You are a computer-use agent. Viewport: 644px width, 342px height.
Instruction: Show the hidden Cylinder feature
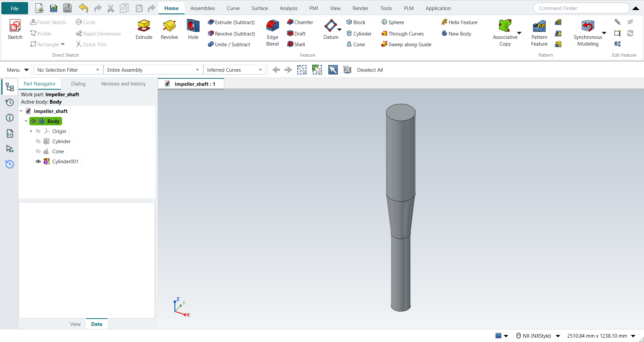coord(38,141)
